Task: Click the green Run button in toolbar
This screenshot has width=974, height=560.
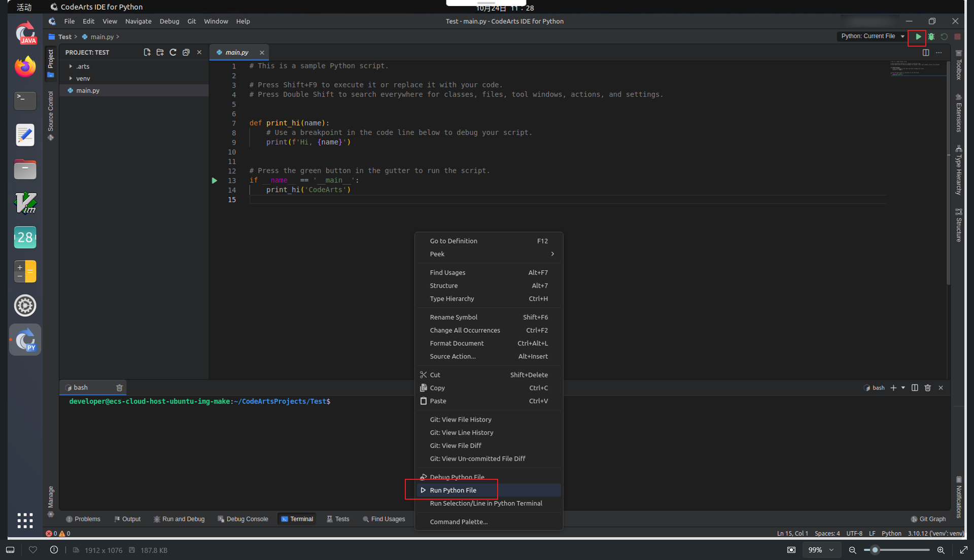Action: point(918,37)
